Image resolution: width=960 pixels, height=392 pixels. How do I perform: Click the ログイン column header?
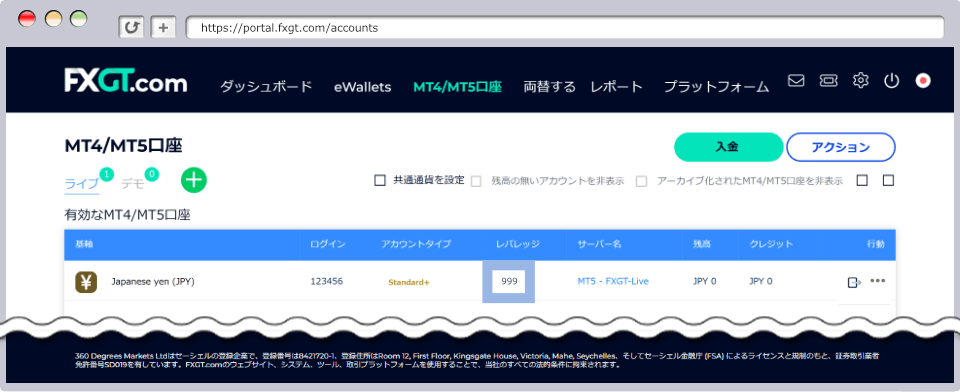coord(328,244)
